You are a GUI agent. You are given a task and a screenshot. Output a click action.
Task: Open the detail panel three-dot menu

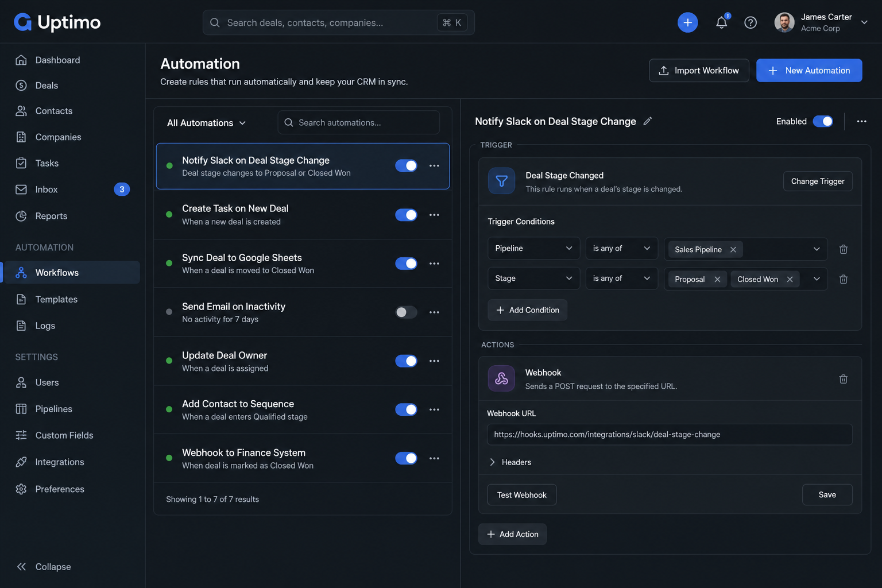coord(861,121)
